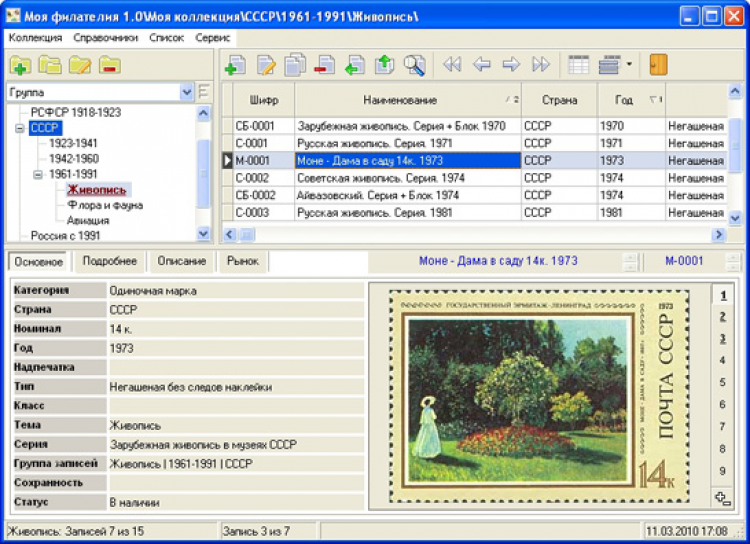Open the Группа dropdown list
The image size is (750, 544).
[187, 92]
